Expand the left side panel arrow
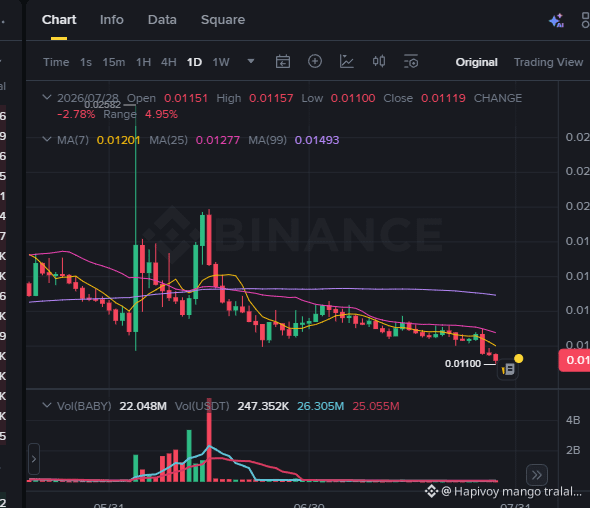The width and height of the screenshot is (590, 508). tap(34, 459)
